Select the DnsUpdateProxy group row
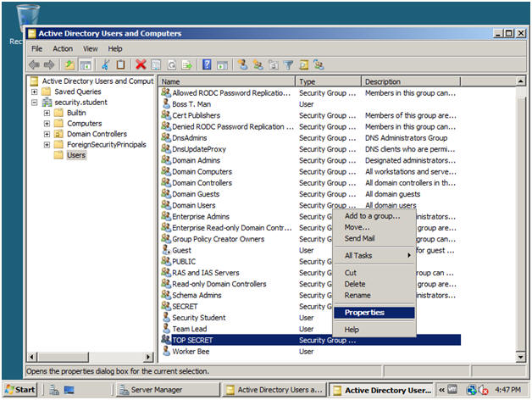This screenshot has height=400, width=532. pyautogui.click(x=311, y=148)
